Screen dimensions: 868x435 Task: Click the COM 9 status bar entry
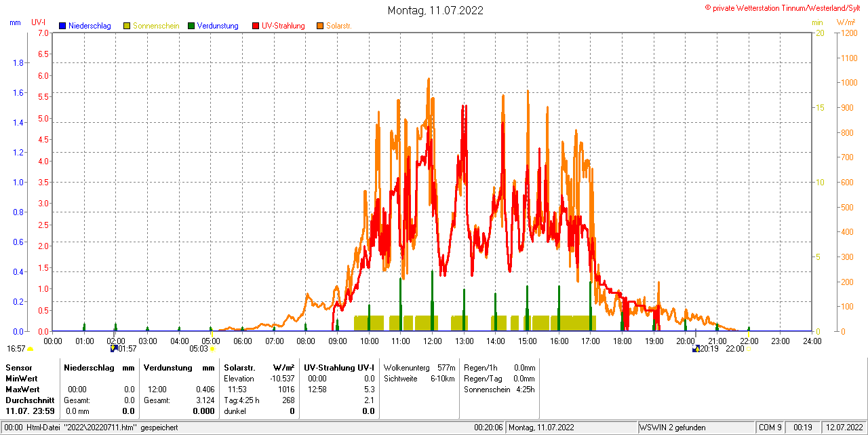(x=770, y=428)
